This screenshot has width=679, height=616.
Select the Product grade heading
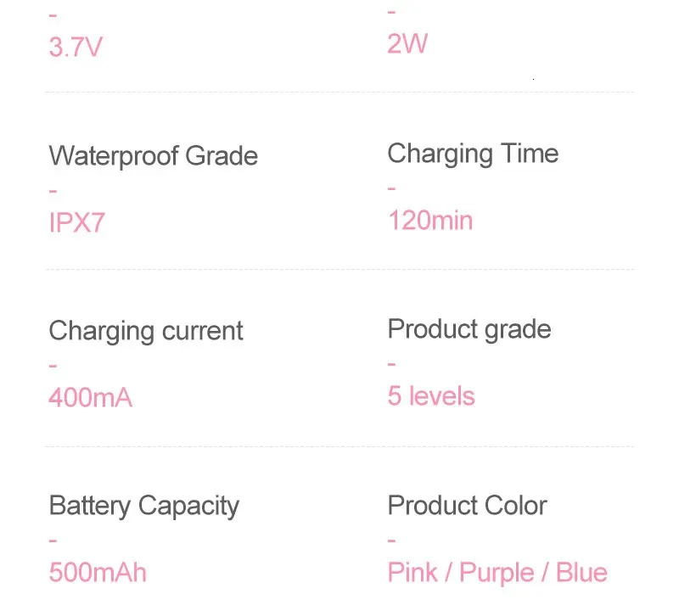(x=469, y=329)
